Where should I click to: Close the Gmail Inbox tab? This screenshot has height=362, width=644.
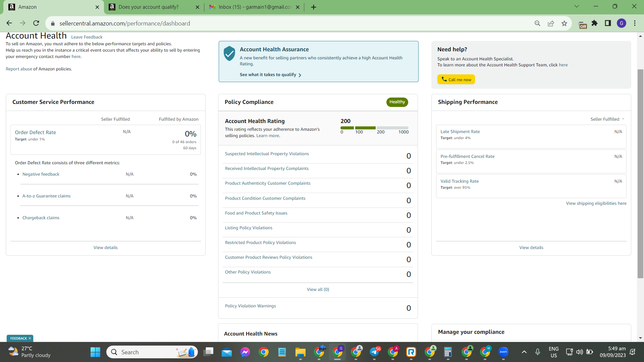click(x=298, y=7)
